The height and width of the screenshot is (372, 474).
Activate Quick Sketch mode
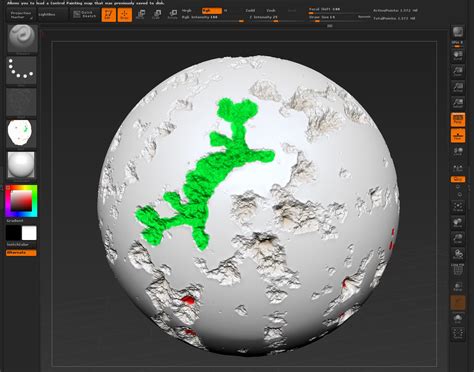point(85,15)
